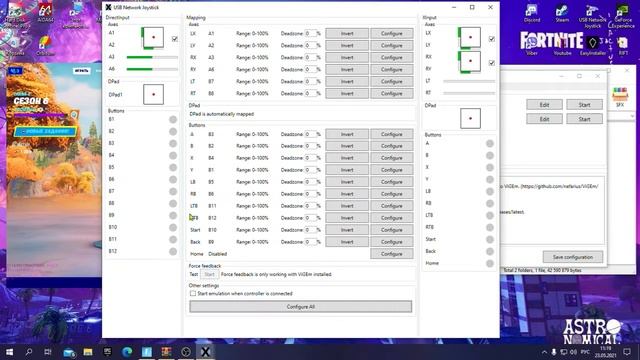Click Configure for button B
The height and width of the screenshot is (360, 640).
[392, 146]
